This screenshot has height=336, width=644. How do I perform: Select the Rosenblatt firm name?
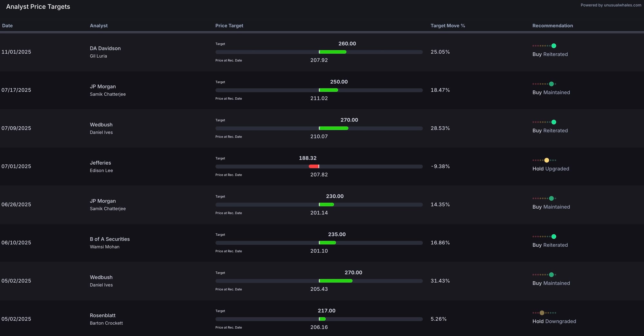pos(103,315)
